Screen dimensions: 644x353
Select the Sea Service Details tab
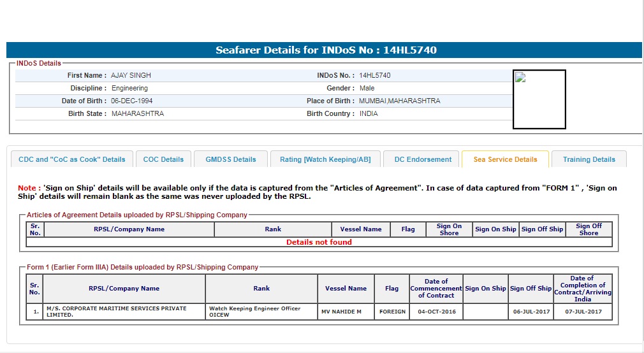coord(505,159)
